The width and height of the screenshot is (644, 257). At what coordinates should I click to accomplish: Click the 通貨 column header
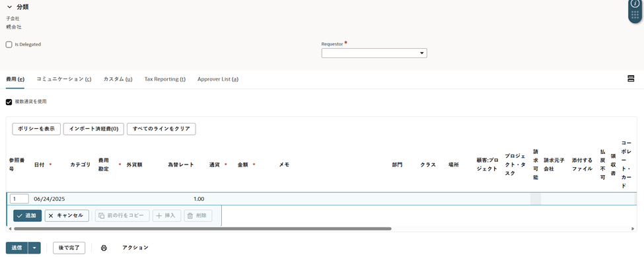215,165
